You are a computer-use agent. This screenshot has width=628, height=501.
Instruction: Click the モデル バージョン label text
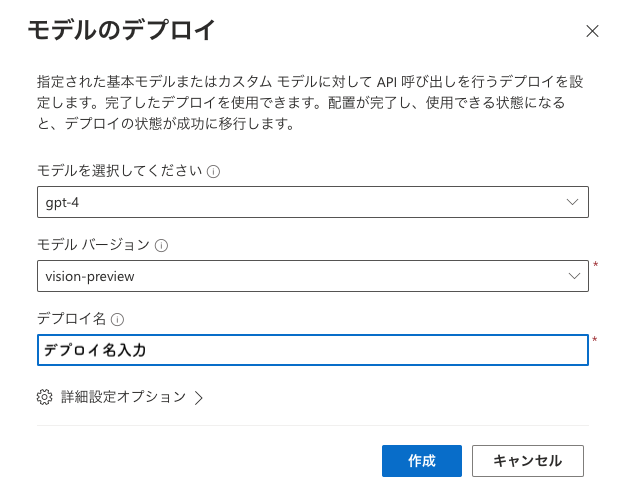coord(93,245)
